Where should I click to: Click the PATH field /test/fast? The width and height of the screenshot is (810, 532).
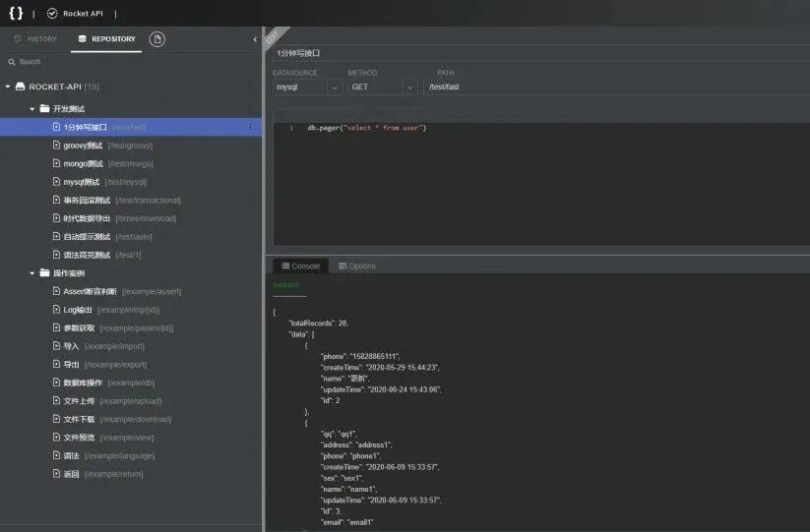point(617,88)
